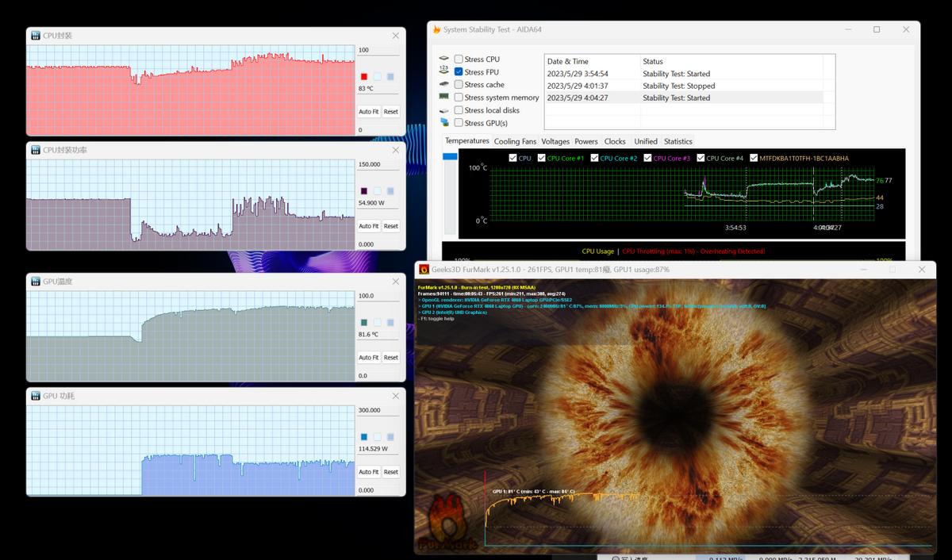The height and width of the screenshot is (560, 952).
Task: Click the monitor icon beside Stress GPU(s)
Action: point(444,123)
